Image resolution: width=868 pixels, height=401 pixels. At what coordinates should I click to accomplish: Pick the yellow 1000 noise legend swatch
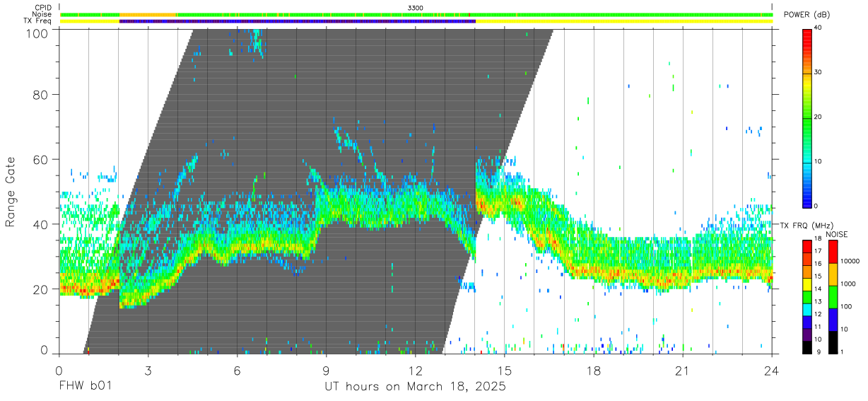tap(833, 274)
